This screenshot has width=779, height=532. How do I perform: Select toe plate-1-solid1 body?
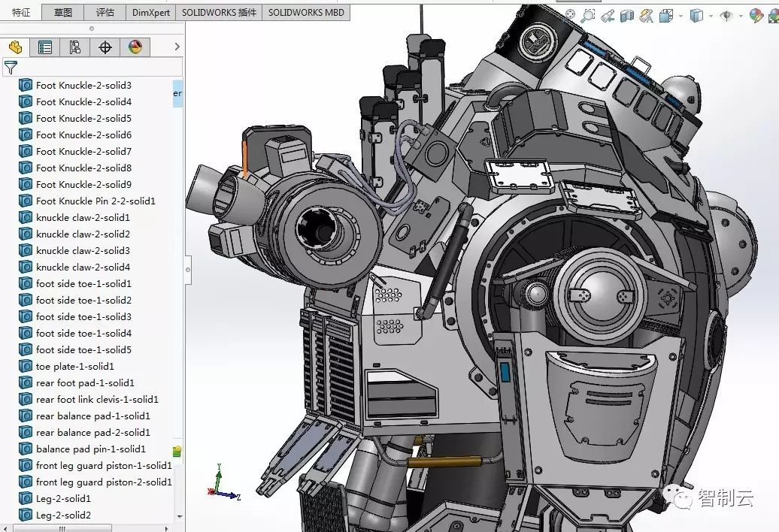click(x=75, y=366)
